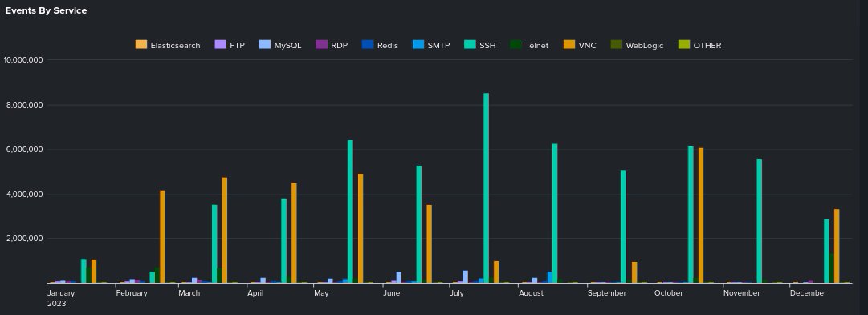The image size is (868, 315).
Task: Click the WebLogic legend color swatch
Action: (616, 45)
